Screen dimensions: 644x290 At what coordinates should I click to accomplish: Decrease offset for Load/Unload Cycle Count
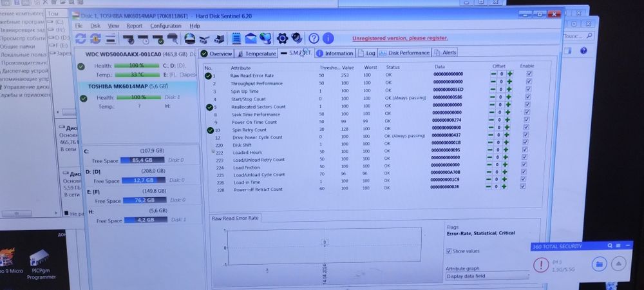488,172
